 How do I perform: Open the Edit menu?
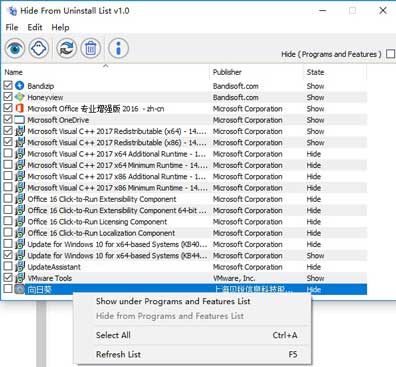pos(35,27)
